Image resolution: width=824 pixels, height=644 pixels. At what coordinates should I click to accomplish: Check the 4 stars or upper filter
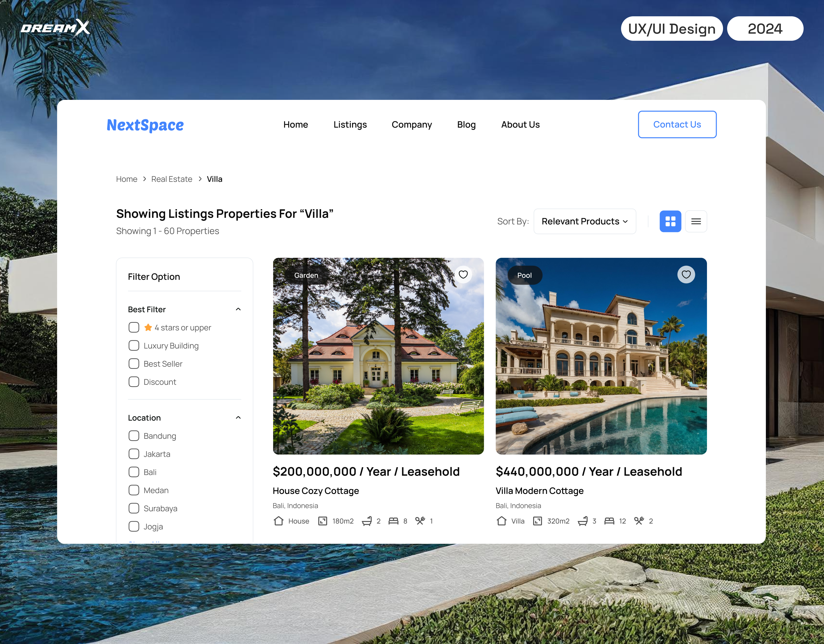134,327
